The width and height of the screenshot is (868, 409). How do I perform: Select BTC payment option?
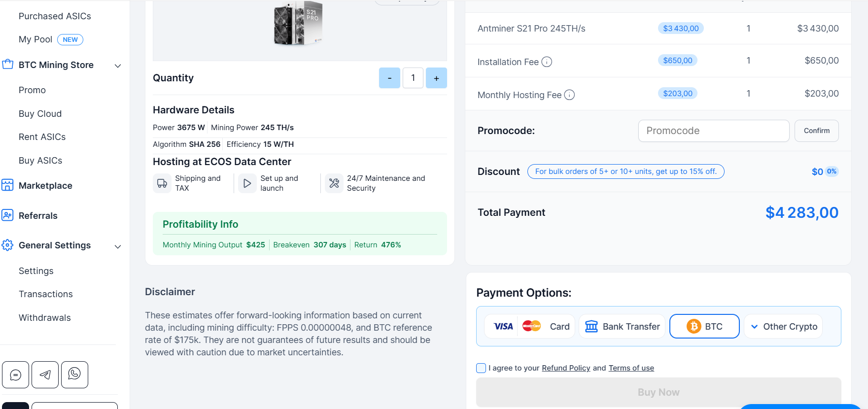click(704, 326)
